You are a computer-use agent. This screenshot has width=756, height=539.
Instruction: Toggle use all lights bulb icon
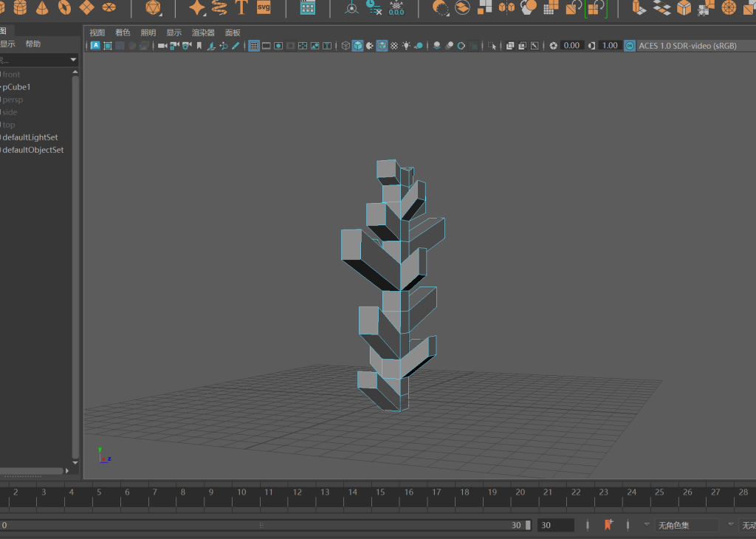coord(407,46)
